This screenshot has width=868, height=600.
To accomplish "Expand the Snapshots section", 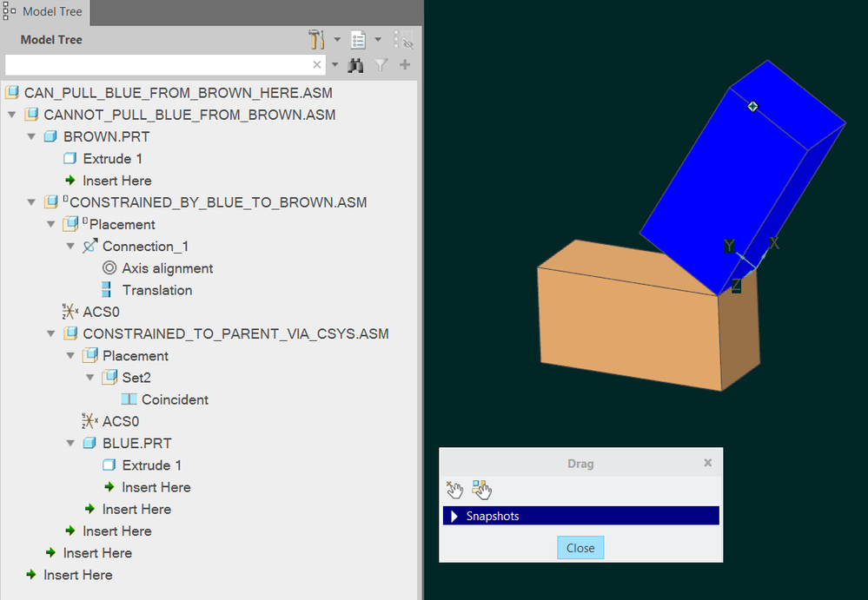I will coord(454,516).
